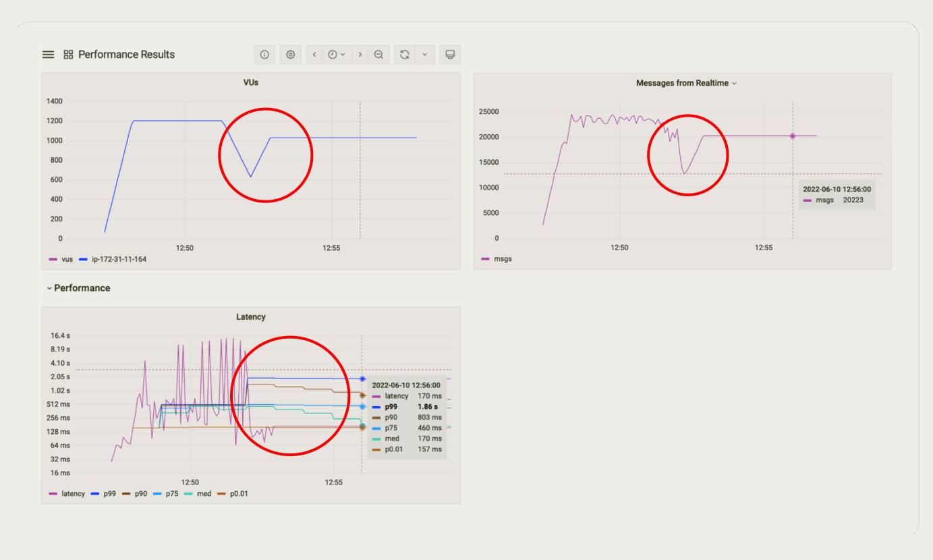Click the 25000 y-axis label on Messages chart
This screenshot has height=560, width=933.
tap(488, 111)
